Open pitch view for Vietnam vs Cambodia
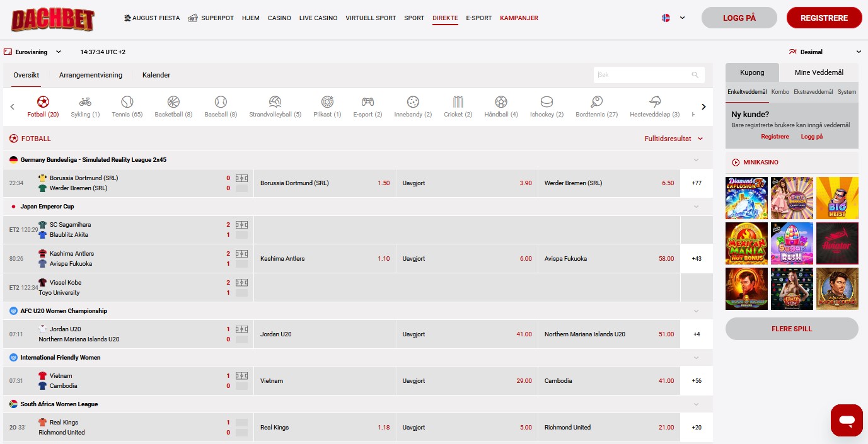 click(x=241, y=376)
